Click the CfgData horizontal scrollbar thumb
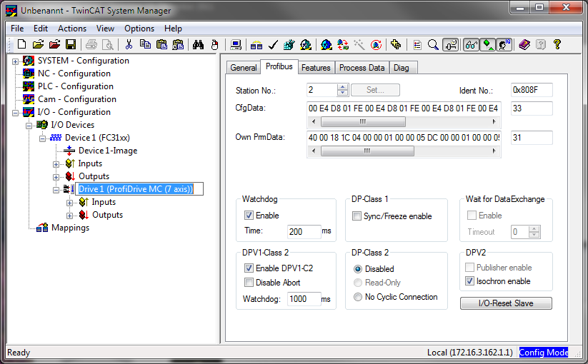 point(363,122)
